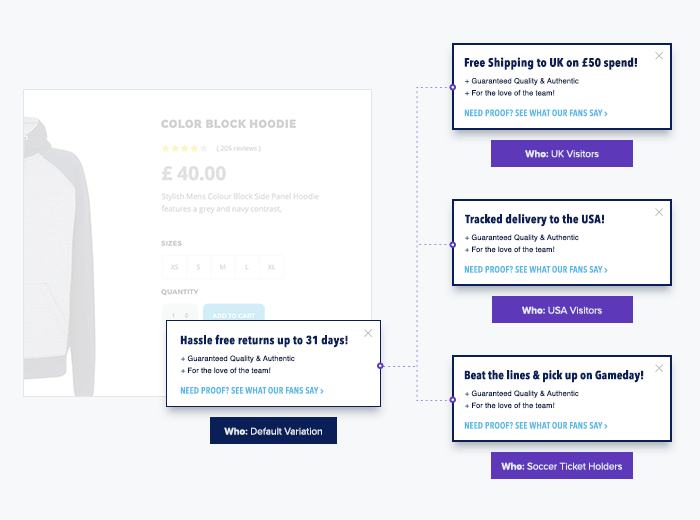
Task: Select size M
Action: (x=223, y=267)
